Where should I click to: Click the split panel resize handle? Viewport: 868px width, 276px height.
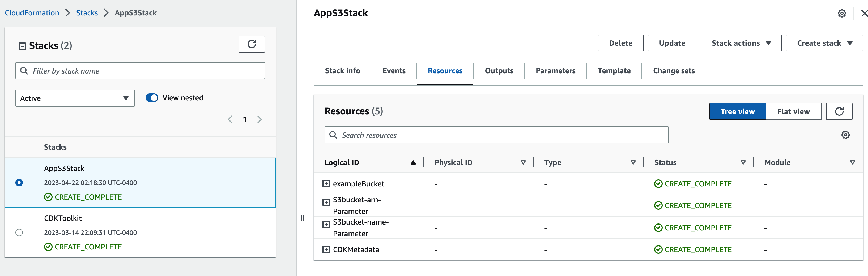click(x=302, y=218)
